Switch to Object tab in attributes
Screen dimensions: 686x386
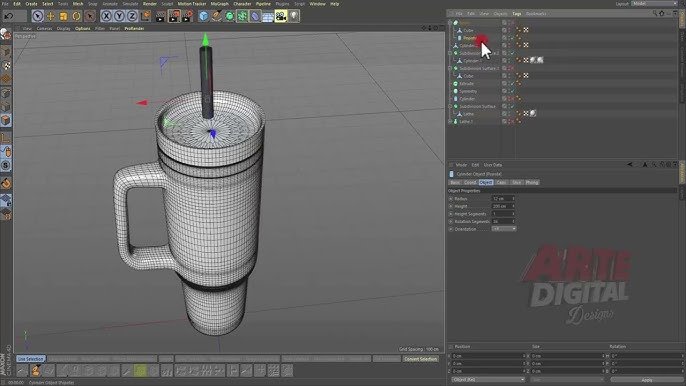[x=486, y=182]
